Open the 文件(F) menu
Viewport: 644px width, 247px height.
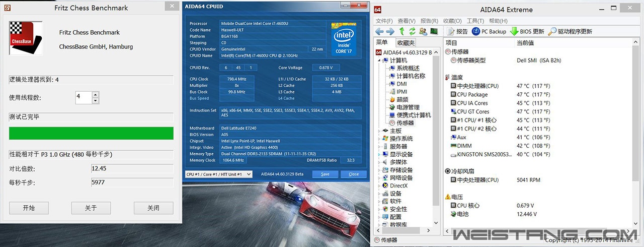coord(384,21)
